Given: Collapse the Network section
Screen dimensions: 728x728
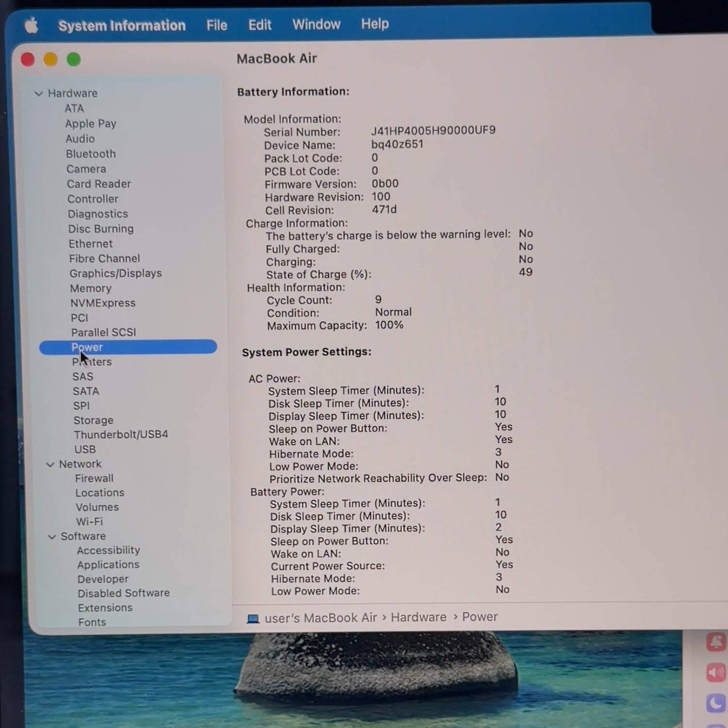Looking at the screenshot, I should pyautogui.click(x=50, y=464).
